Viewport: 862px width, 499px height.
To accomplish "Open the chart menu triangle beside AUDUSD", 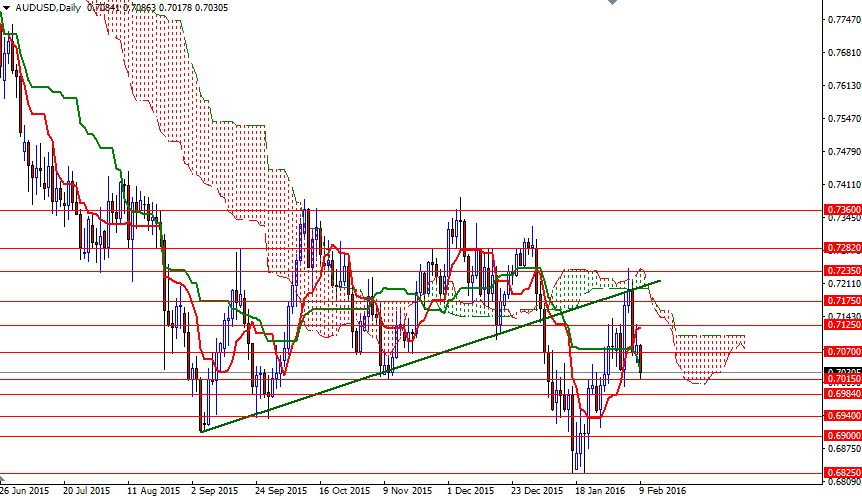I will click(7, 8).
